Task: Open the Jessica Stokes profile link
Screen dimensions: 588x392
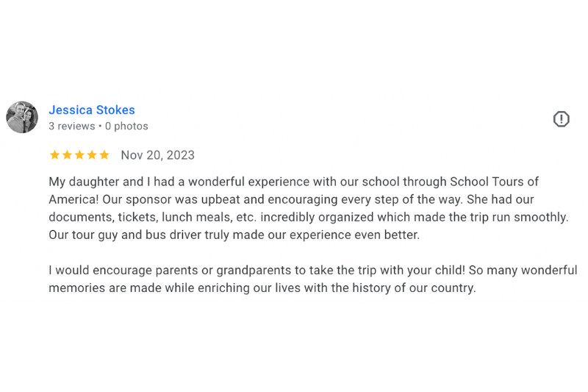Action: click(92, 110)
